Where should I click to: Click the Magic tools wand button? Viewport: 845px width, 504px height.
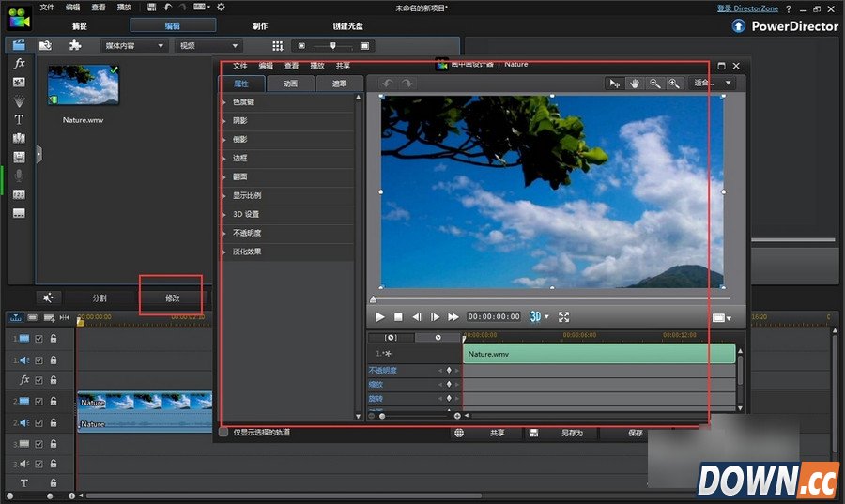pos(48,298)
